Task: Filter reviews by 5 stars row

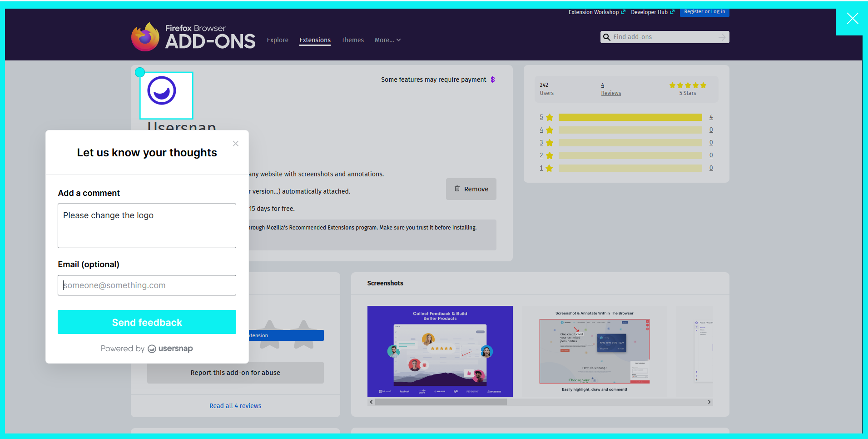Action: [626, 117]
